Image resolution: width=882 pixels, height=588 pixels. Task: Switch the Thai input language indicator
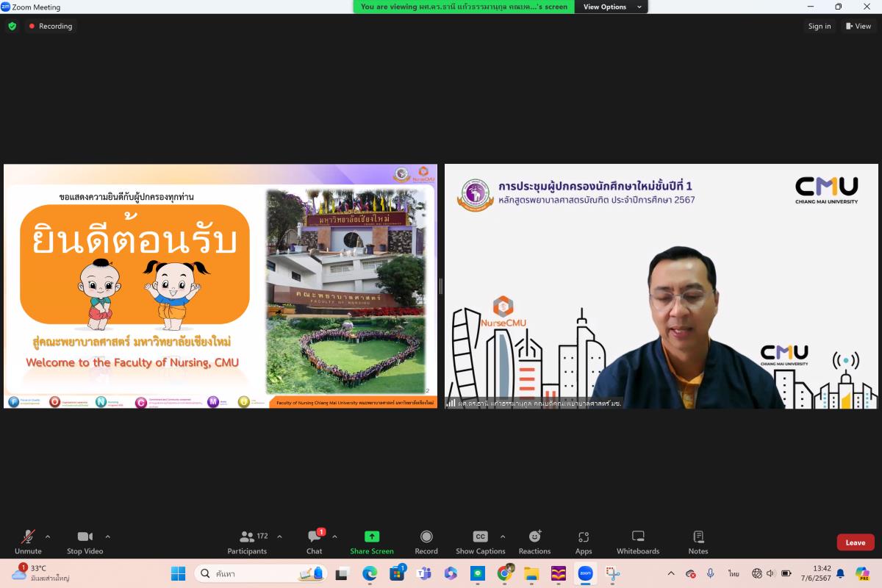[734, 573]
